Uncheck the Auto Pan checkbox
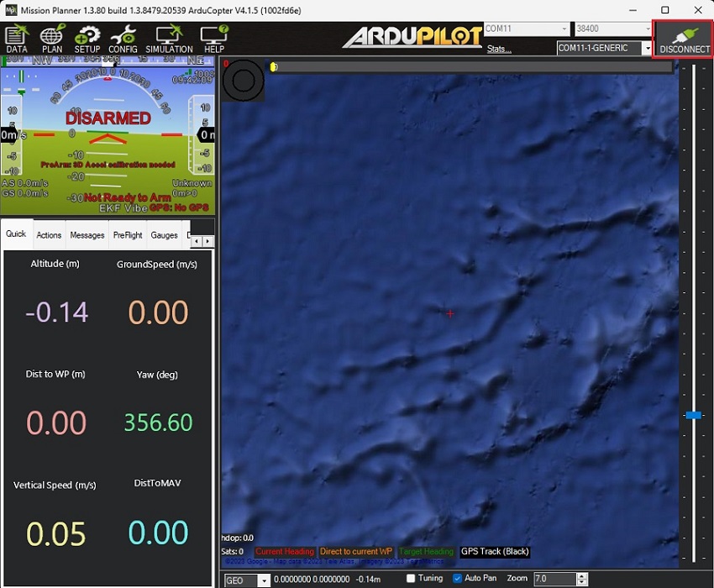 458,579
